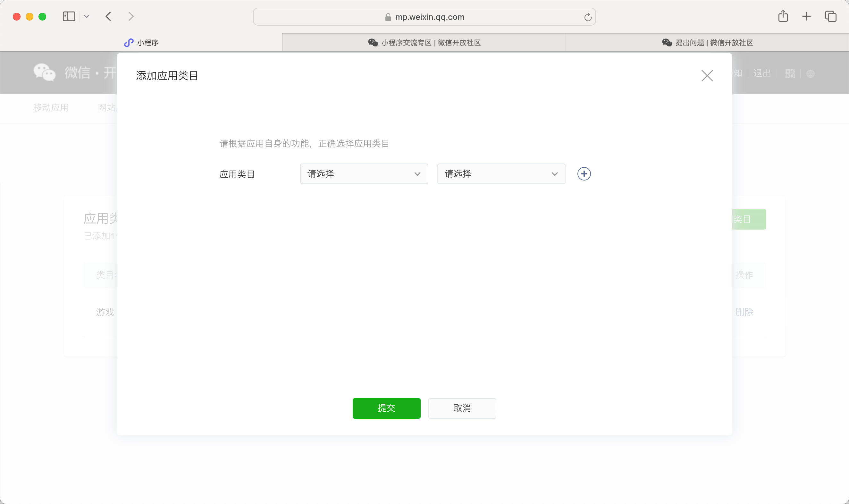This screenshot has height=504, width=849.
Task: Click the mp.weixin.qq.com address bar
Action: tap(430, 17)
